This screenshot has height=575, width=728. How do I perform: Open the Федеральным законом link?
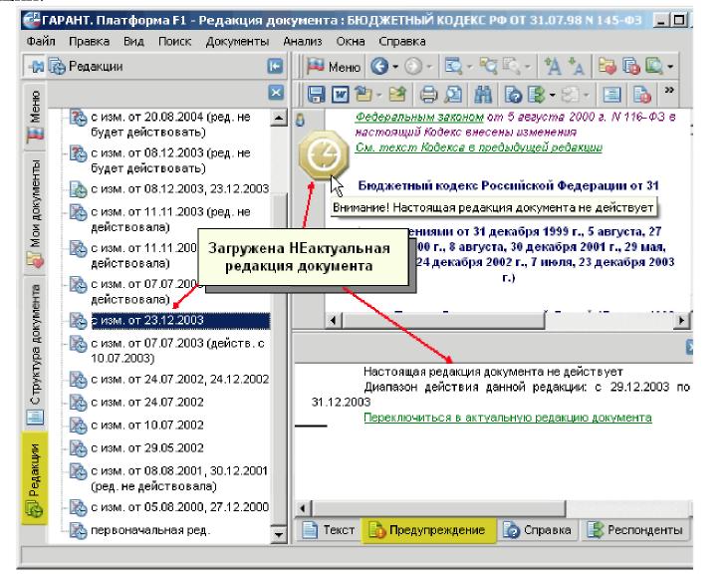[419, 117]
